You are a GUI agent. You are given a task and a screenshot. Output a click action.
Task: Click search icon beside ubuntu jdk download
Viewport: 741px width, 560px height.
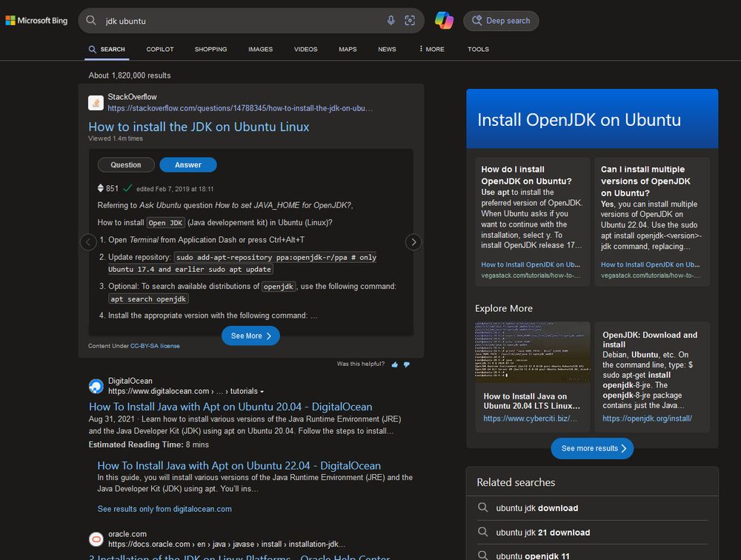(482, 507)
